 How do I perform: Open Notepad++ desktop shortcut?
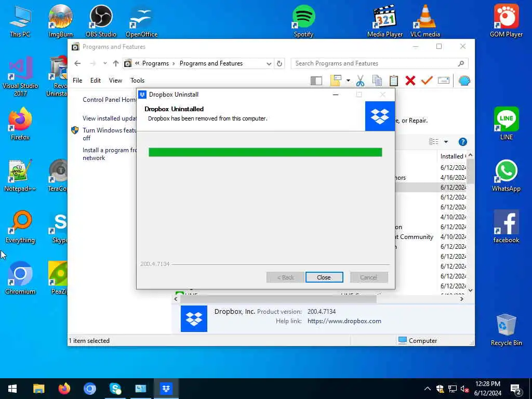click(20, 176)
